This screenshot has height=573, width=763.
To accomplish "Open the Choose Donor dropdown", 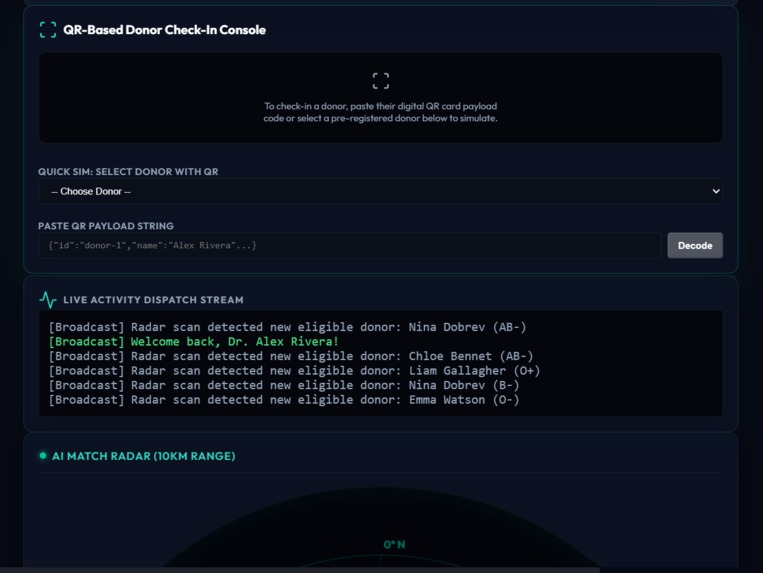I will pyautogui.click(x=381, y=191).
